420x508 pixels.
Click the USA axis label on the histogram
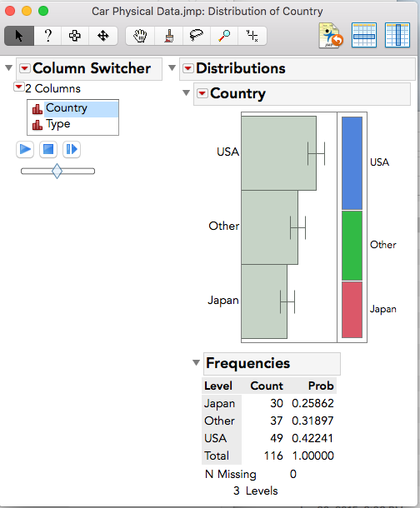227,152
